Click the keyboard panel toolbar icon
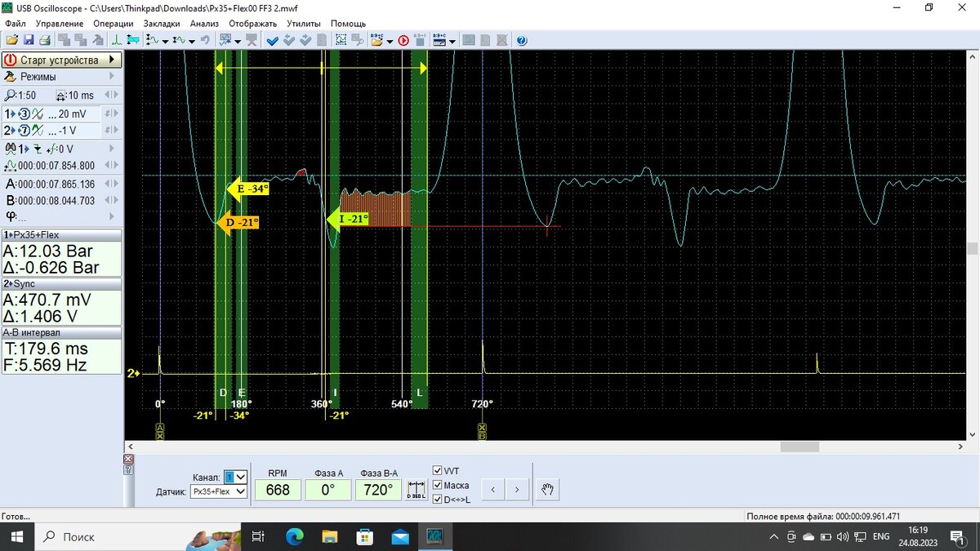 pos(438,40)
